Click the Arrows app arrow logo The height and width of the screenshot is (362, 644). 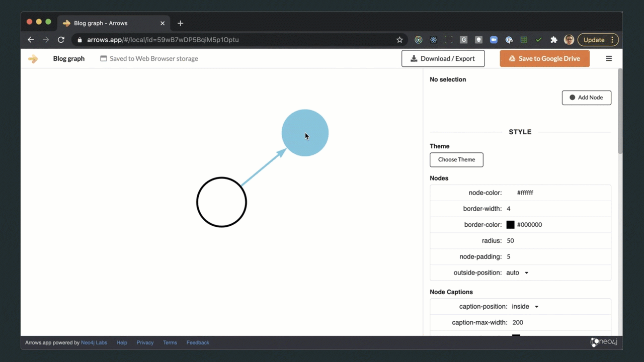(33, 58)
